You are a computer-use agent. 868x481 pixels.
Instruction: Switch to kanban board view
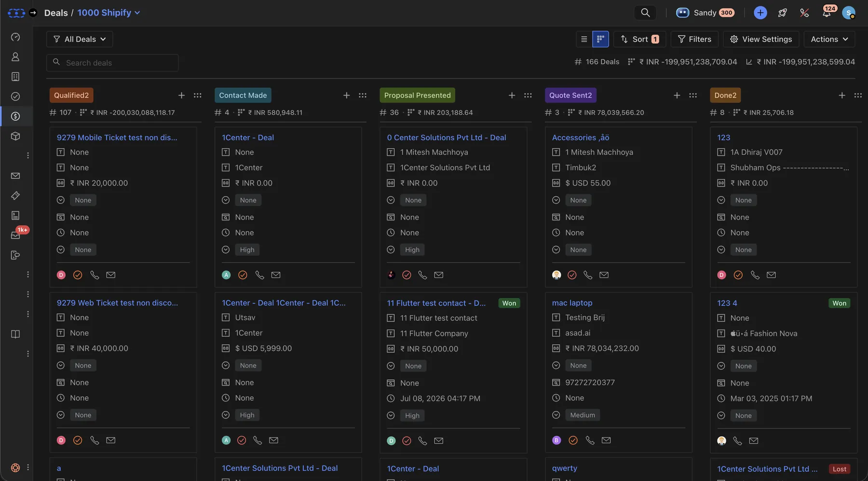pos(600,39)
